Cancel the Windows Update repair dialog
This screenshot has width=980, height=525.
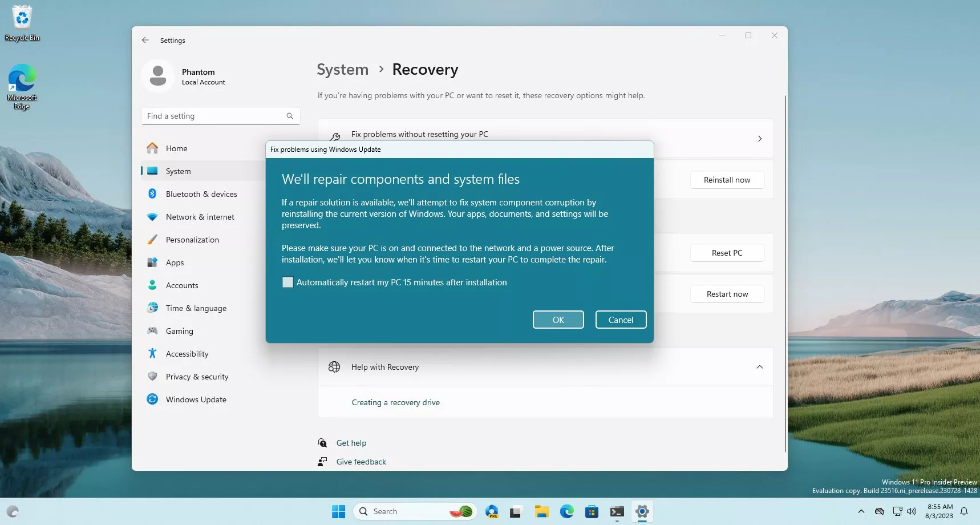click(x=621, y=320)
